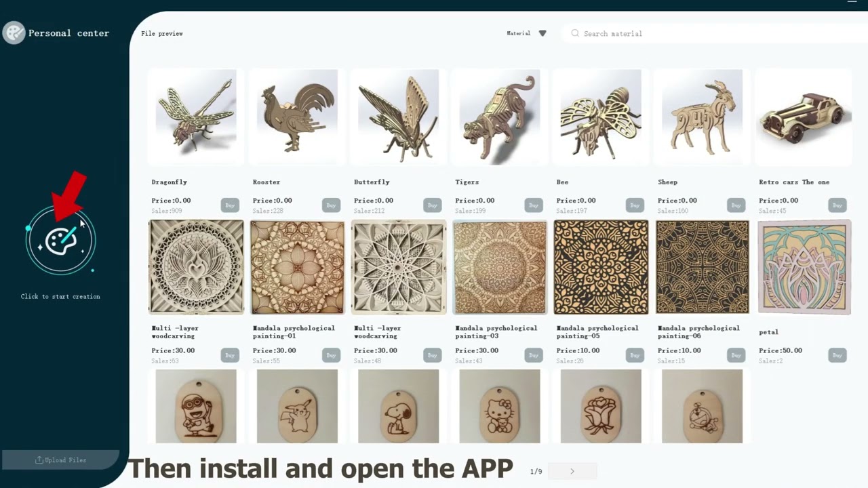Click the petal title text
The height and width of the screenshot is (488, 868).
[768, 332]
